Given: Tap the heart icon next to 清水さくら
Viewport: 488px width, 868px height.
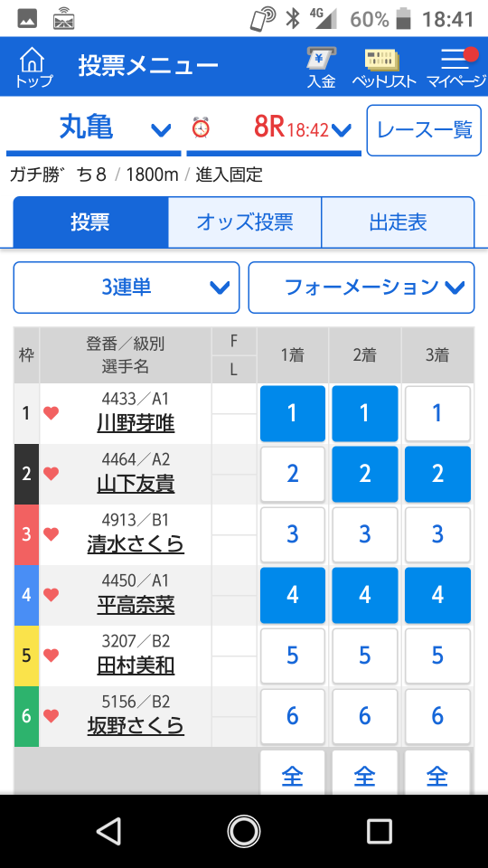Looking at the screenshot, I should click(x=51, y=534).
